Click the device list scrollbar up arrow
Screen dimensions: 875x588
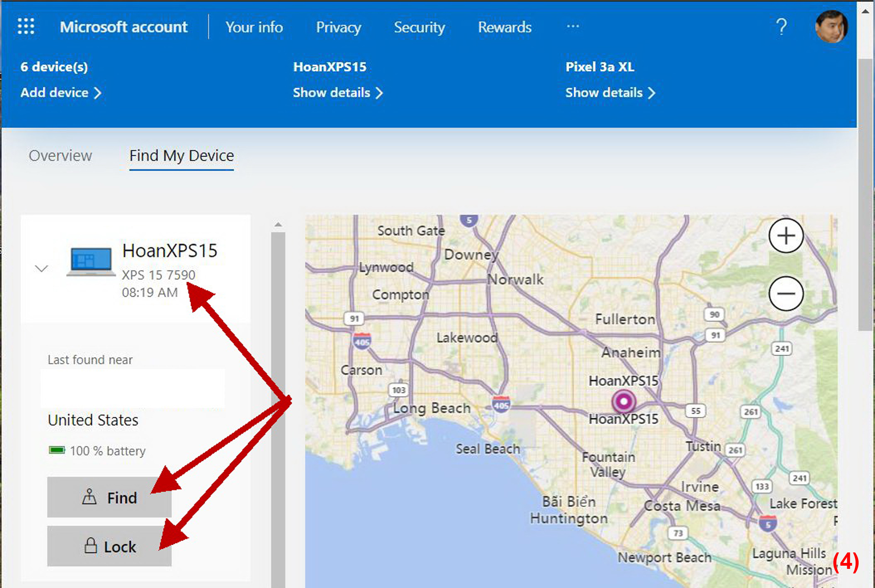point(278,224)
